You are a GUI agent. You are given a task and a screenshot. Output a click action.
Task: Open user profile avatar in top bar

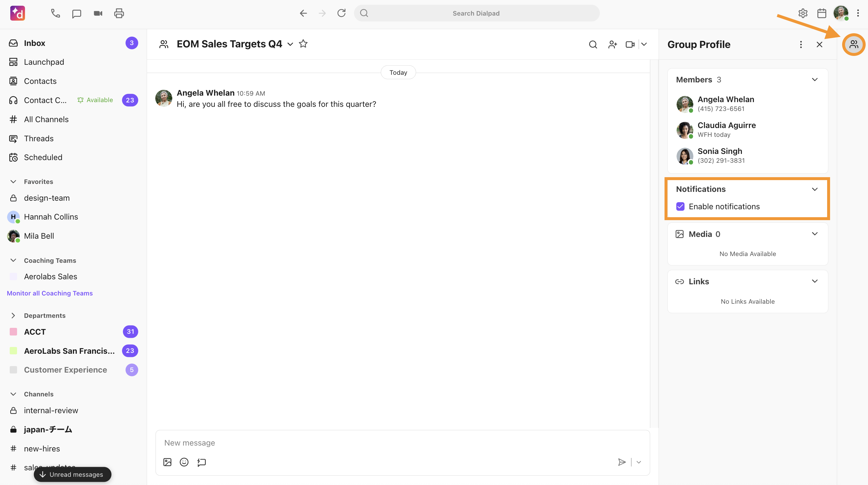(841, 13)
